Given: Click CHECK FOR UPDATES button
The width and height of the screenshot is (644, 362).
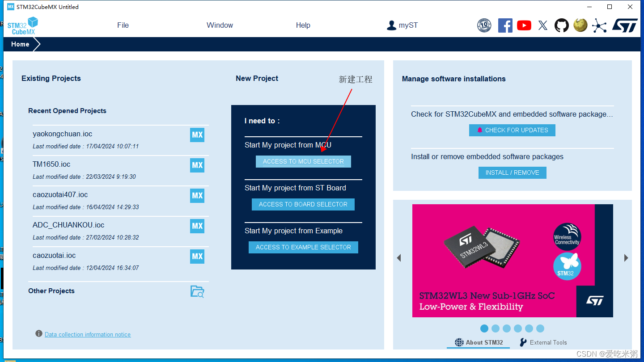Looking at the screenshot, I should [512, 130].
